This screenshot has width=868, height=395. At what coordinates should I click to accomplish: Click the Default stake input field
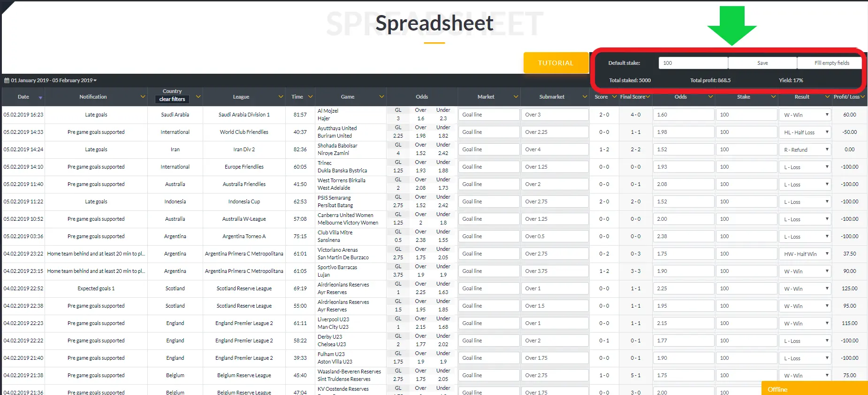point(693,63)
